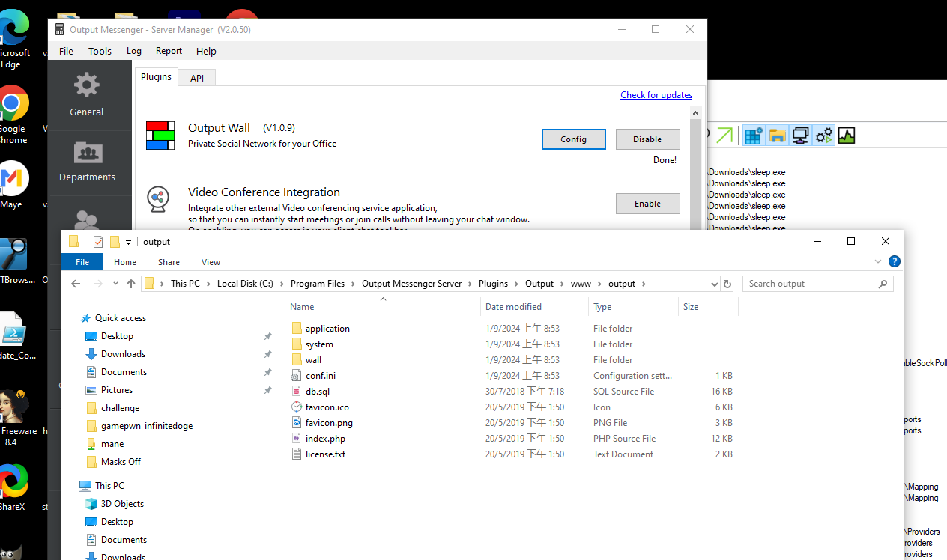Toggle the network activity filter icon
Image resolution: width=947 pixels, height=560 pixels.
(800, 136)
